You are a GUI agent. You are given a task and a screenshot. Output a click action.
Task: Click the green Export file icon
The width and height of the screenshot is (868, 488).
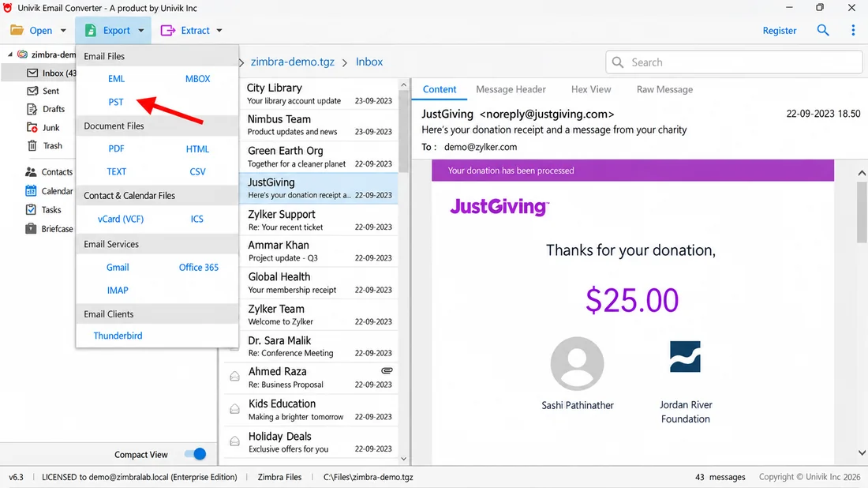point(90,31)
